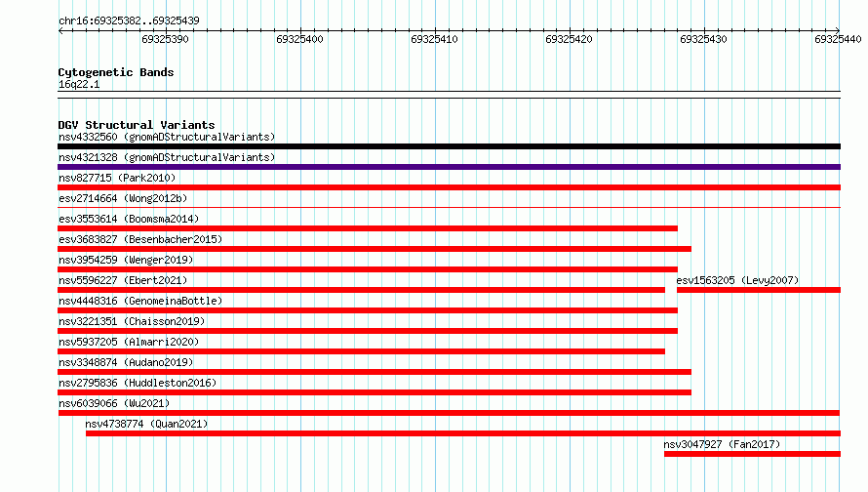This screenshot has height=492, width=868.
Task: Open the nsv5937205 (Almarri2020) label
Action: [x=129, y=342]
